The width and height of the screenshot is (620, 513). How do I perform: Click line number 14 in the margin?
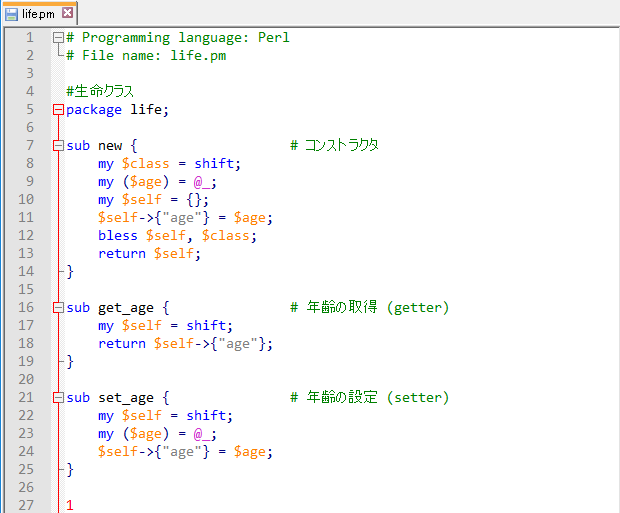26,271
